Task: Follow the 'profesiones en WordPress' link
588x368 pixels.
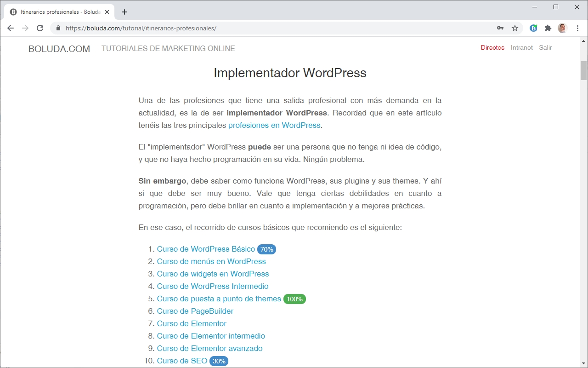Action: 274,125
